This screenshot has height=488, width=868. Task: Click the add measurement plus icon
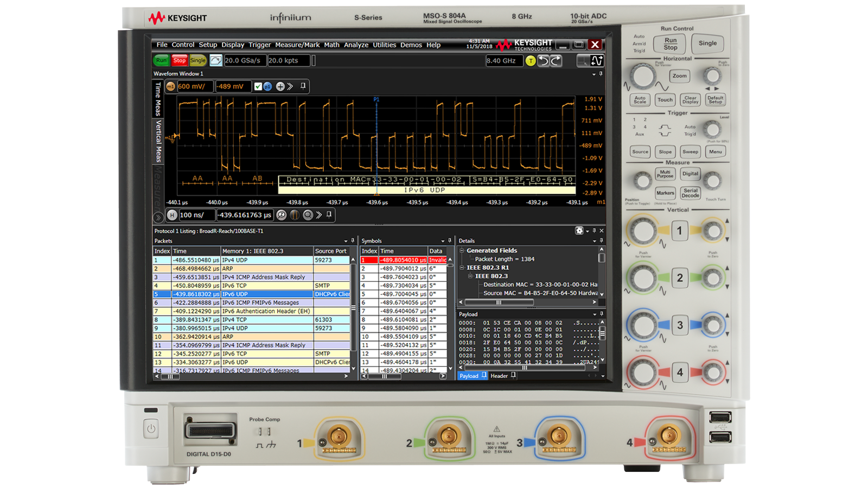(x=280, y=86)
